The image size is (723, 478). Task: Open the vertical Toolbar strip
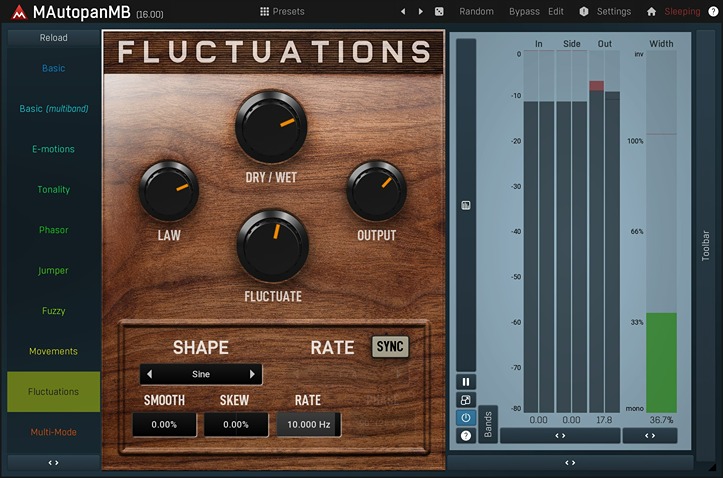(x=705, y=245)
